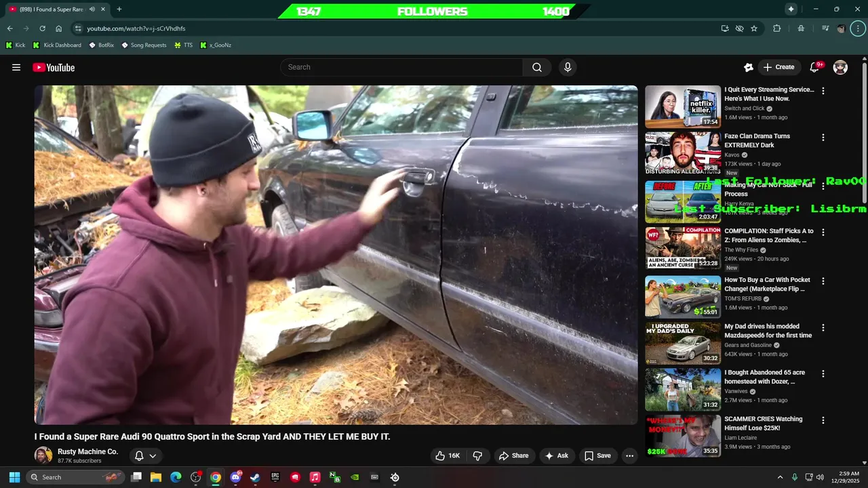Like the video with thumbs up

(x=448, y=455)
